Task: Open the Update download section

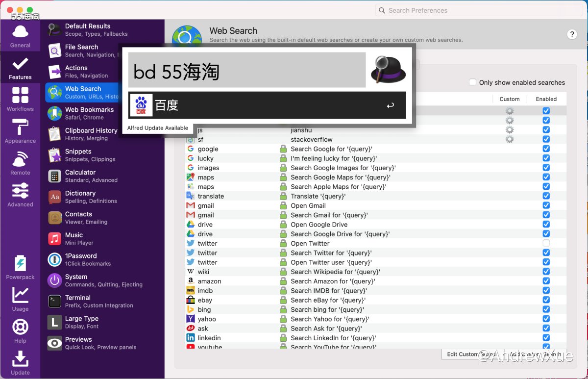Action: (20, 363)
